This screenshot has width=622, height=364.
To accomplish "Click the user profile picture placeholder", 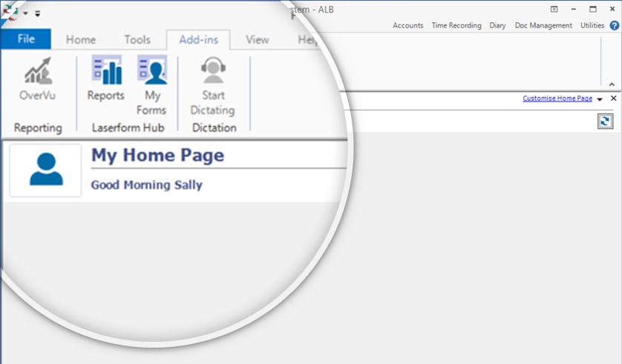I will (45, 170).
